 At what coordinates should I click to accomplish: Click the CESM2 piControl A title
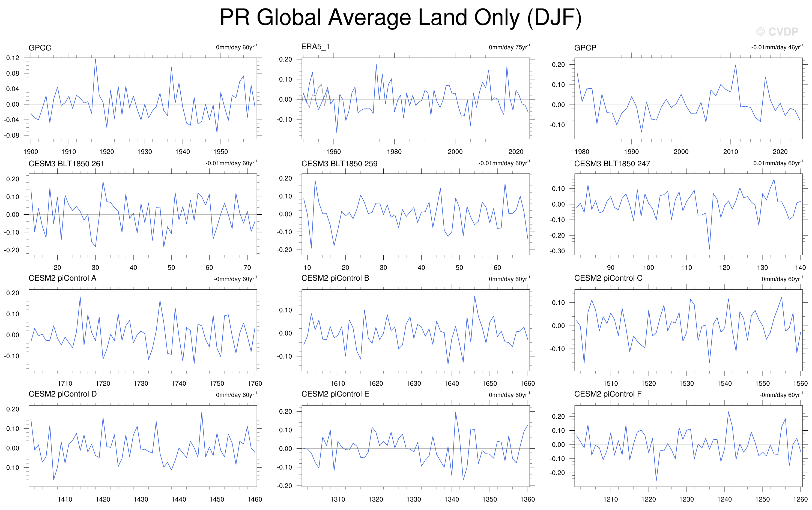coord(62,278)
